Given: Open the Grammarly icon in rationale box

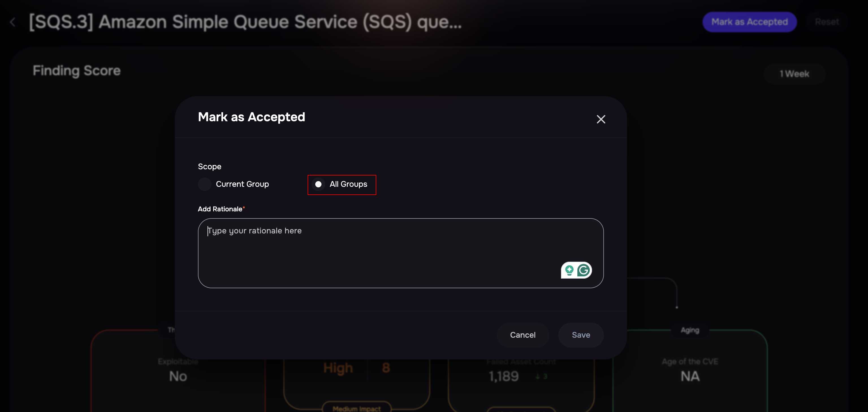Looking at the screenshot, I should point(584,270).
